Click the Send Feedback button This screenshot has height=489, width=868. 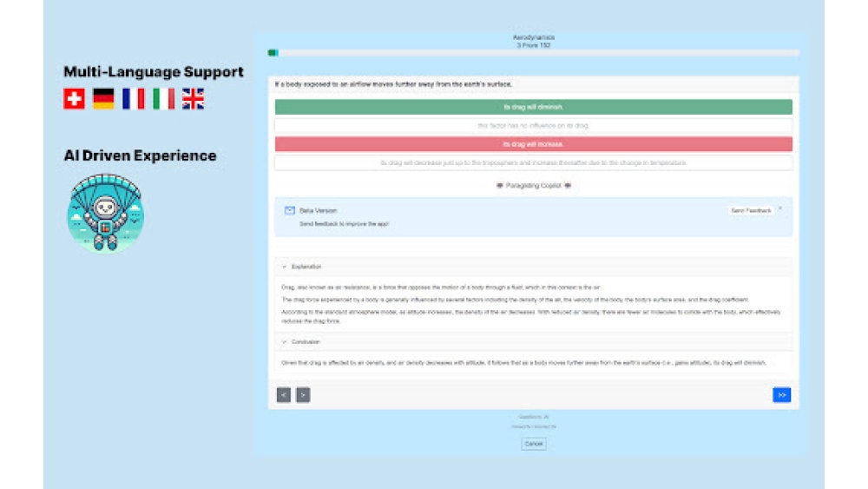point(751,210)
